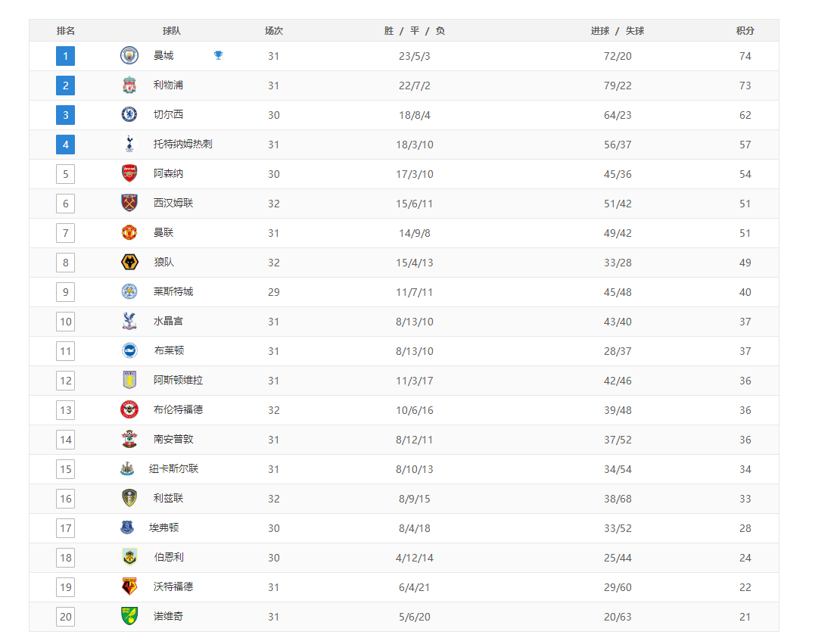The width and height of the screenshot is (834, 644).
Task: Click the Norwich crest beside 诺维奇
Action: click(x=129, y=616)
